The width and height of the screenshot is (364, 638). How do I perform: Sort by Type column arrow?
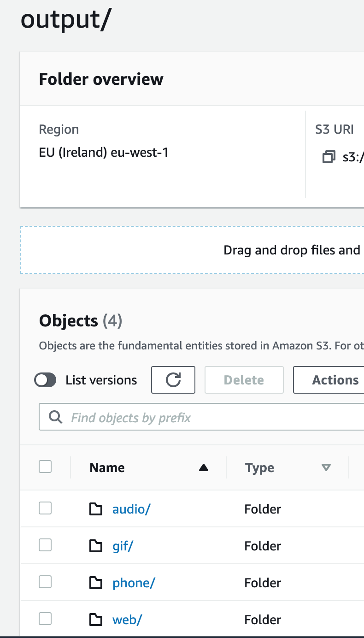(x=326, y=468)
